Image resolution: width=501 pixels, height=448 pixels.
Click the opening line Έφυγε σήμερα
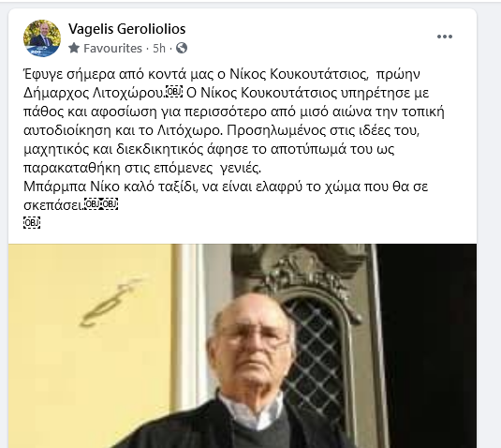(x=69, y=74)
